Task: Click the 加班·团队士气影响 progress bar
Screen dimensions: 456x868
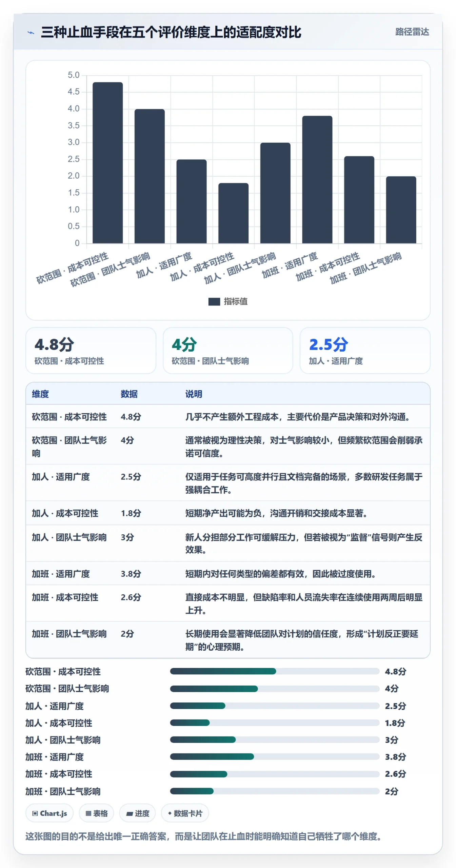Action: coord(275,791)
